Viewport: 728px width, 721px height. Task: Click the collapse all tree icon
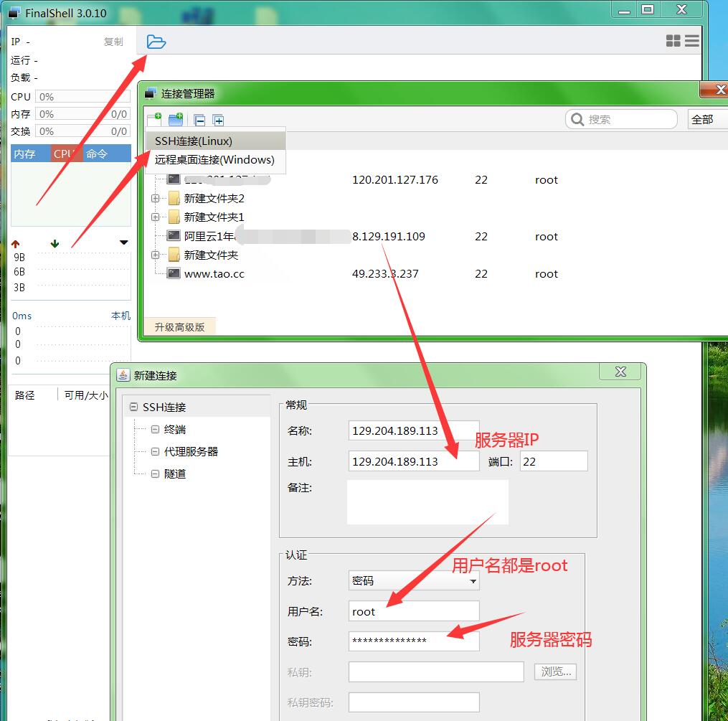[200, 121]
